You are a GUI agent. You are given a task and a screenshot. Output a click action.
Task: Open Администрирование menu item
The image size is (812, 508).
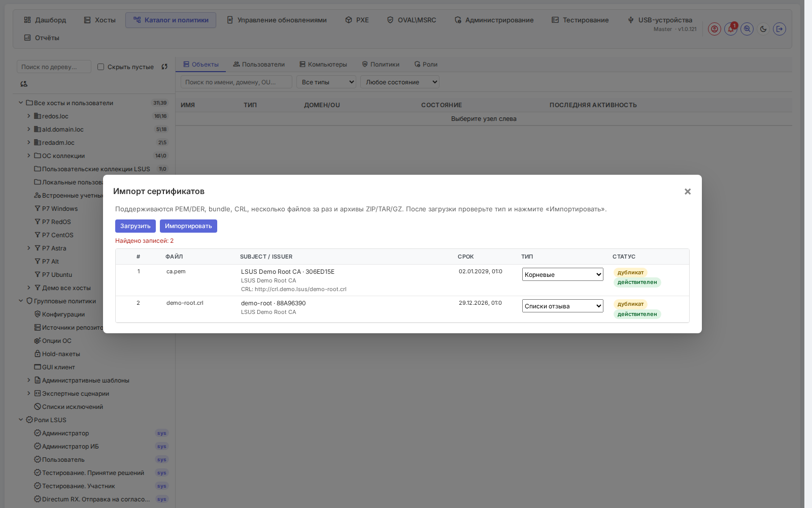click(x=494, y=20)
